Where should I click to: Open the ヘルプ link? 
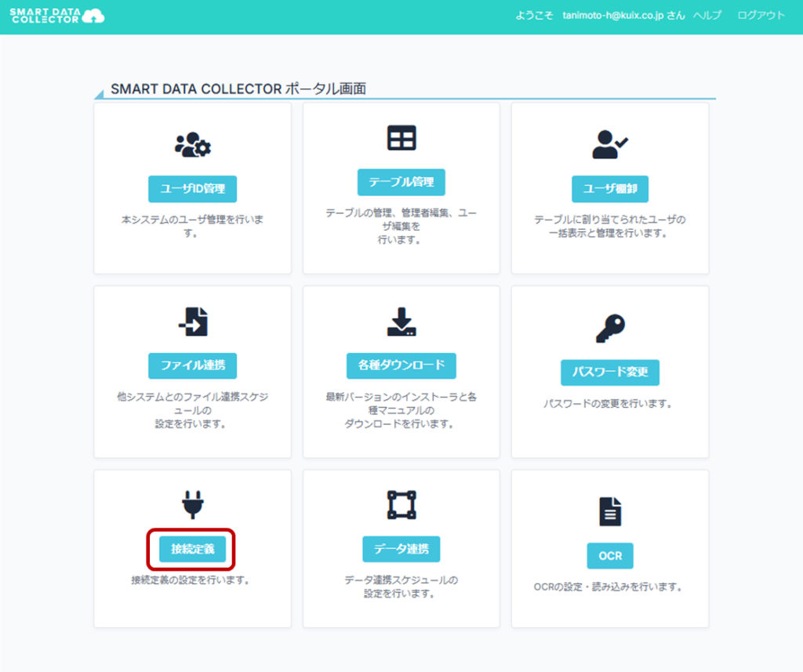(x=707, y=16)
